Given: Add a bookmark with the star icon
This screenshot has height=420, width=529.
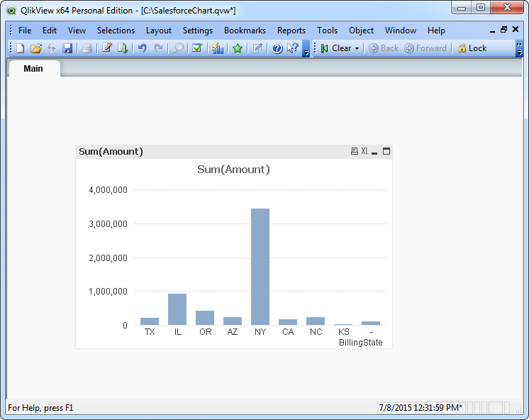Looking at the screenshot, I should [238, 48].
